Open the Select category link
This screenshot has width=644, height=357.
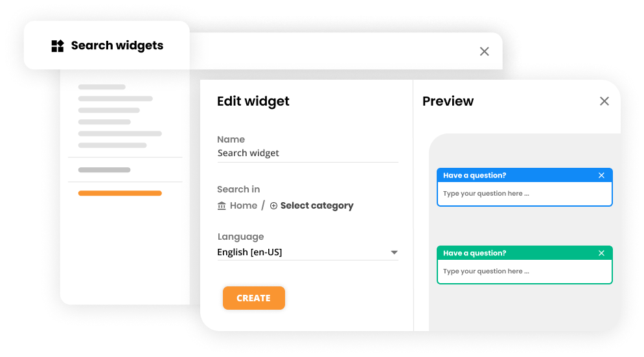[317, 205]
